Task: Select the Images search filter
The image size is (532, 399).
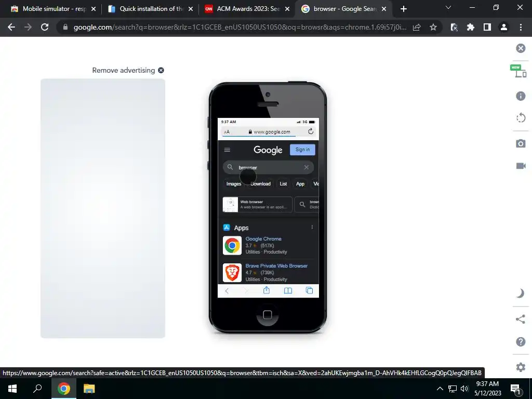Action: click(233, 183)
